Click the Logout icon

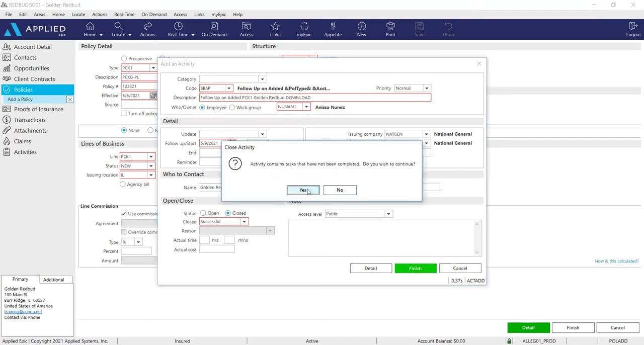pyautogui.click(x=633, y=29)
